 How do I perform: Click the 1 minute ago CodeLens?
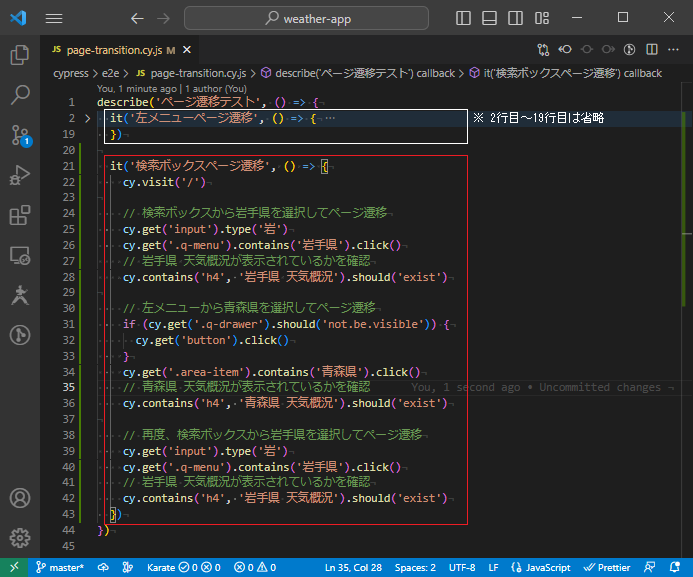click(137, 89)
